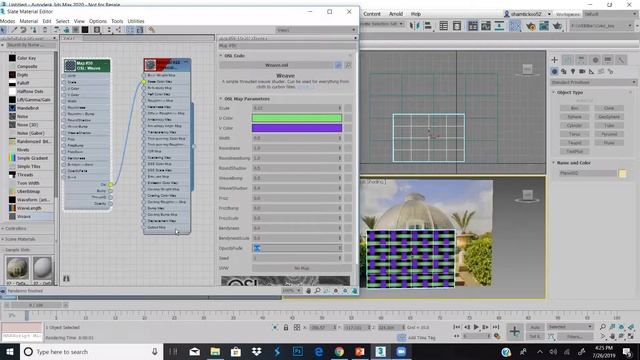Click the Cylinder primitive button
The height and width of the screenshot is (360, 640).
coord(575,125)
